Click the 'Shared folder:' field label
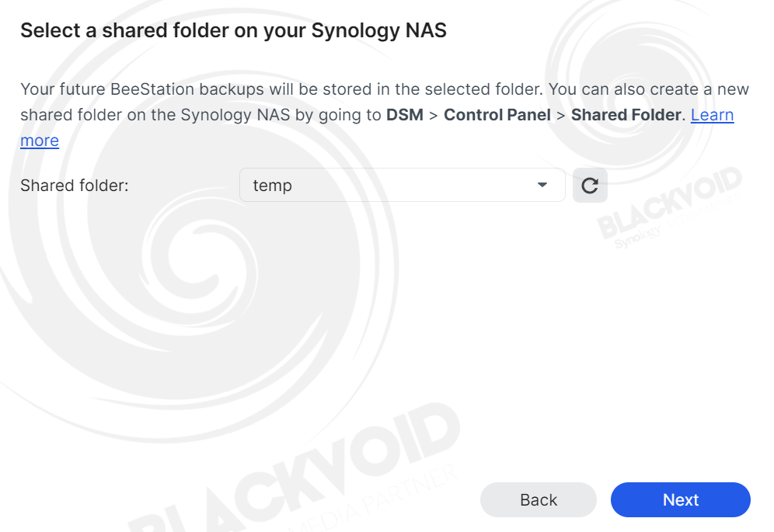Viewport: 774px width, 532px height. pyautogui.click(x=75, y=186)
